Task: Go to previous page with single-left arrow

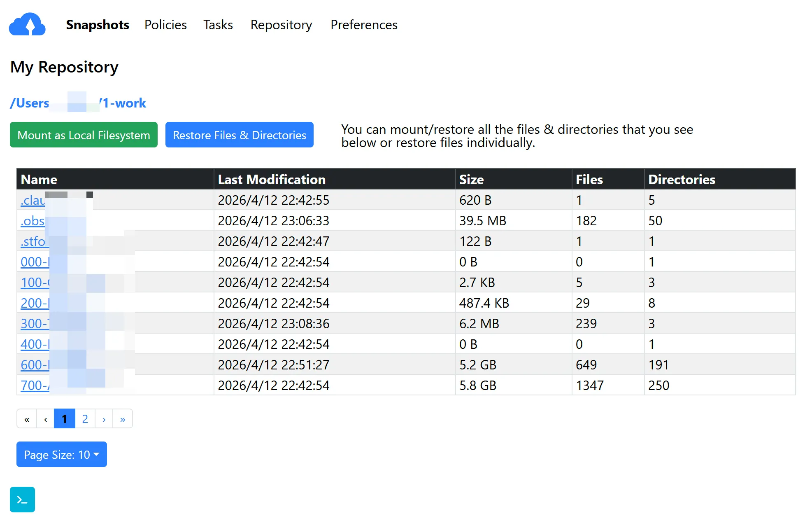Action: point(45,419)
